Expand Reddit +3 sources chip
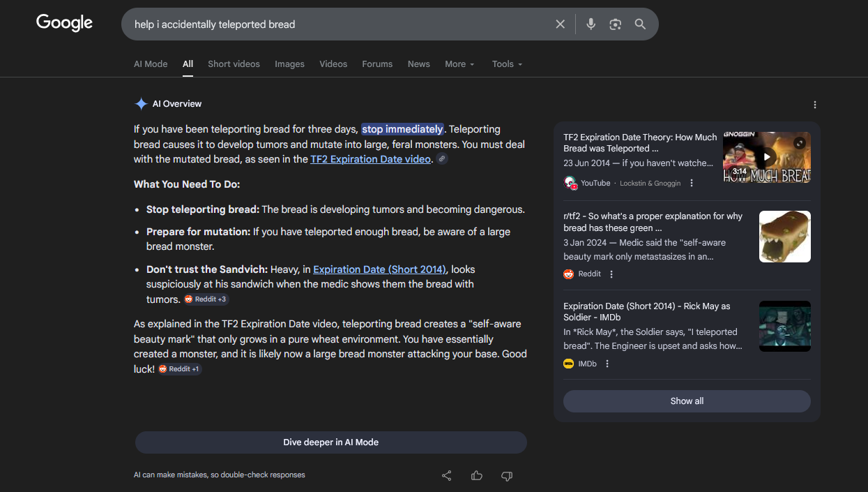Screen dimensions: 868x492 pyautogui.click(x=206, y=299)
